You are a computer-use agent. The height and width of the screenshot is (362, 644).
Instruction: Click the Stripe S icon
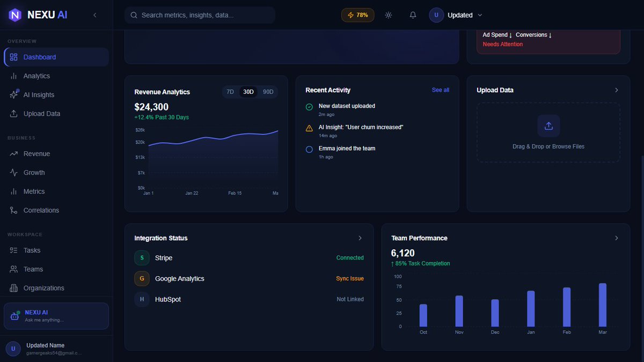(x=142, y=258)
